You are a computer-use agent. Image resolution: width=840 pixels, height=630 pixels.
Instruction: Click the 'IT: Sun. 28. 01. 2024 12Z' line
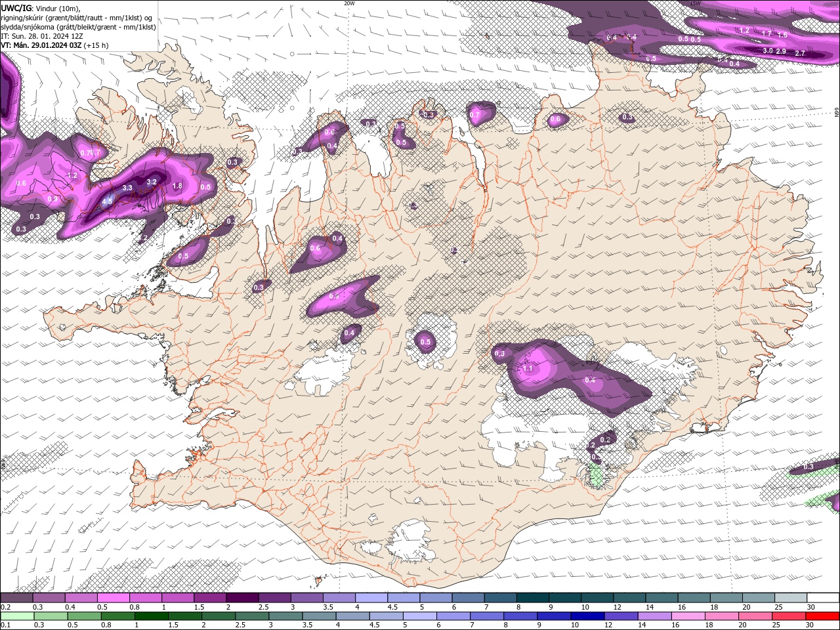(41, 36)
